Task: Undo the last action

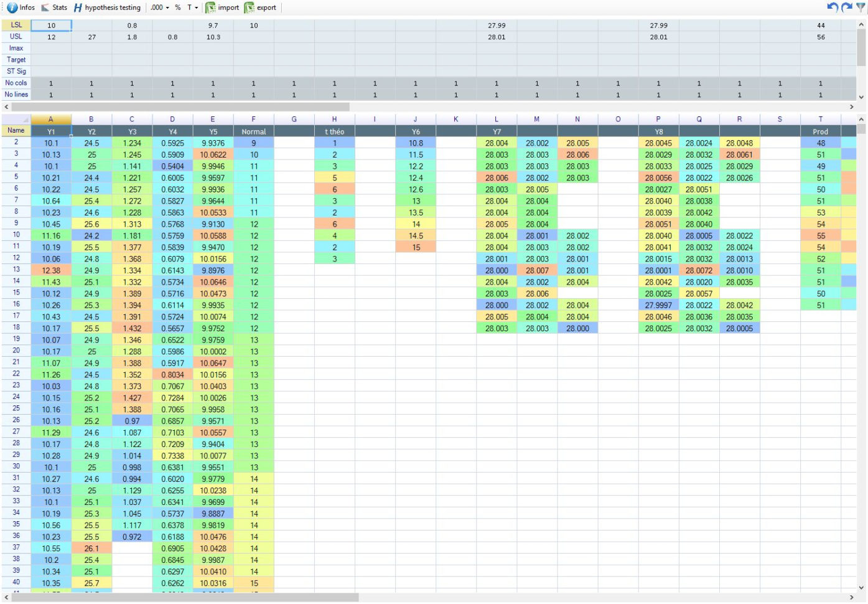Action: 833,7
